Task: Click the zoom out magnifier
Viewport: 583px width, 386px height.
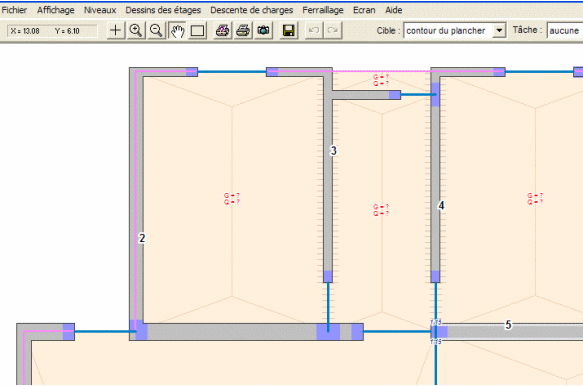Action: [156, 30]
